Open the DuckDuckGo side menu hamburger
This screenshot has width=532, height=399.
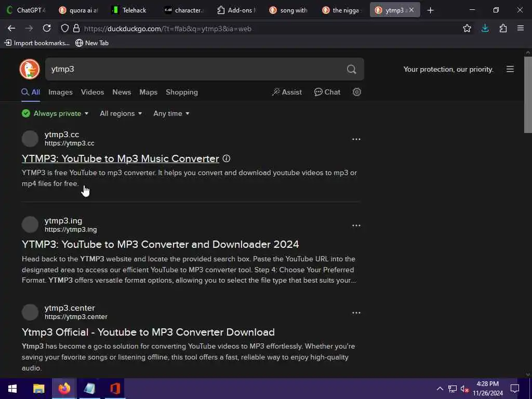510,69
